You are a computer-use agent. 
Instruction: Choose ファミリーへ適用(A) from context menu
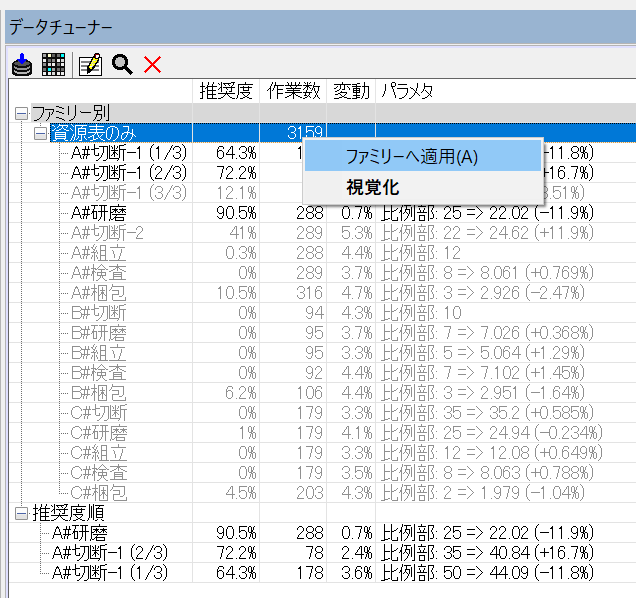point(412,157)
